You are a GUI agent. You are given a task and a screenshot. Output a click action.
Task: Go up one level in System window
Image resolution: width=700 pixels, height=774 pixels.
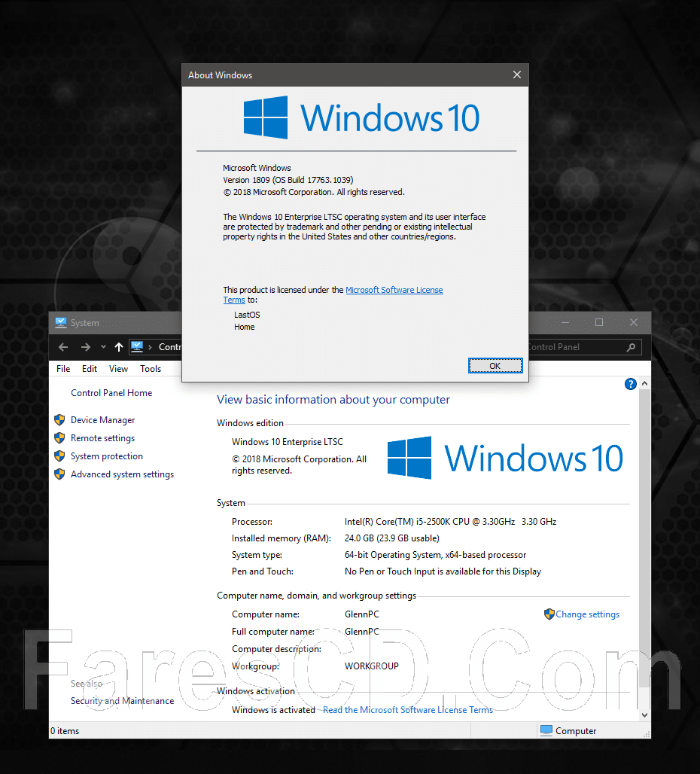(119, 347)
